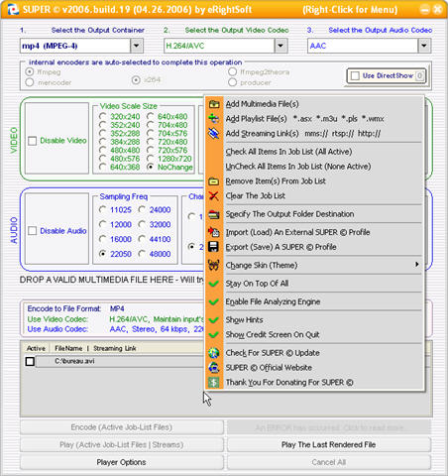
Task: Click the Add Streaming Link(s) icon
Action: pos(214,134)
